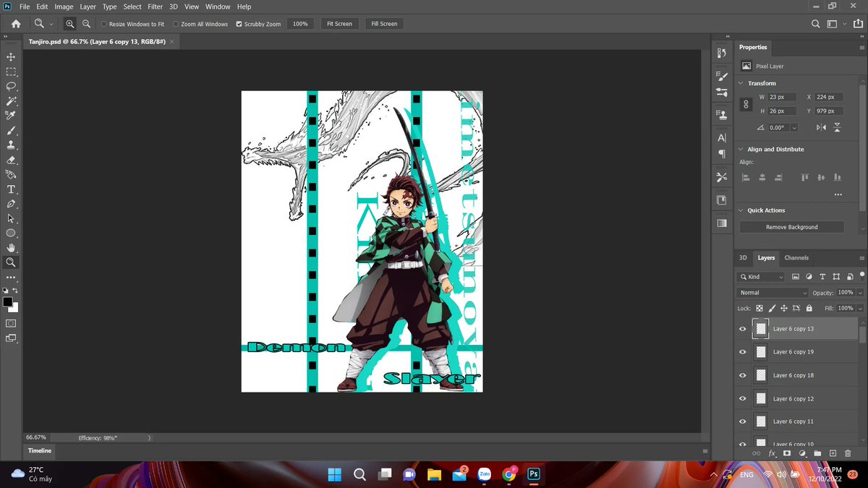Select the Move tool
Screen dimensions: 868x488
coord(11,58)
